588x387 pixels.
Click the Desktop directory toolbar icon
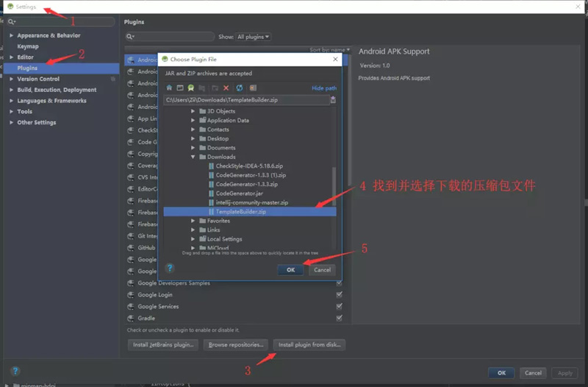(180, 88)
